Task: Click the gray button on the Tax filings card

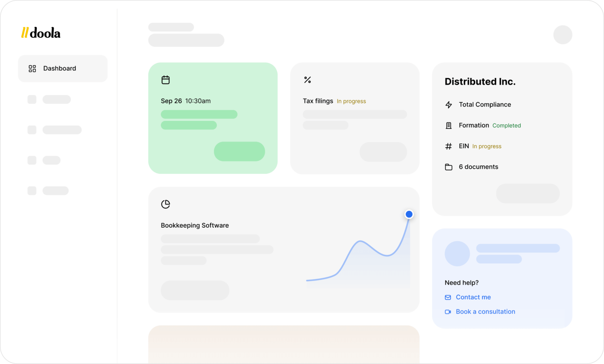Action: 383,151
